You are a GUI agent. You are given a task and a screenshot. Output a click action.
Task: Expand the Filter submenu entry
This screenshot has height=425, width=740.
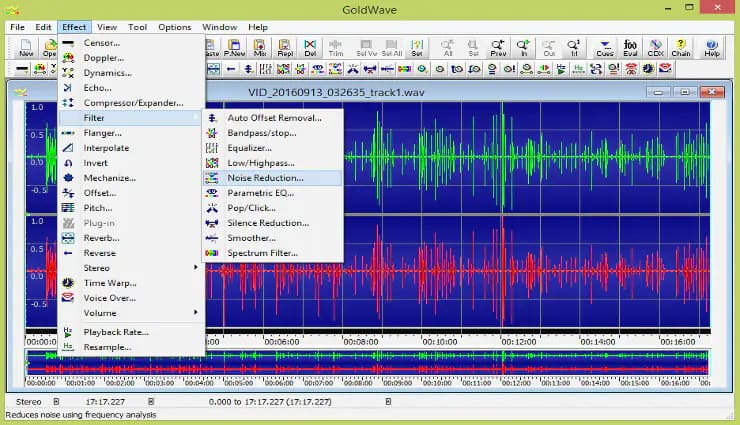[x=131, y=118]
